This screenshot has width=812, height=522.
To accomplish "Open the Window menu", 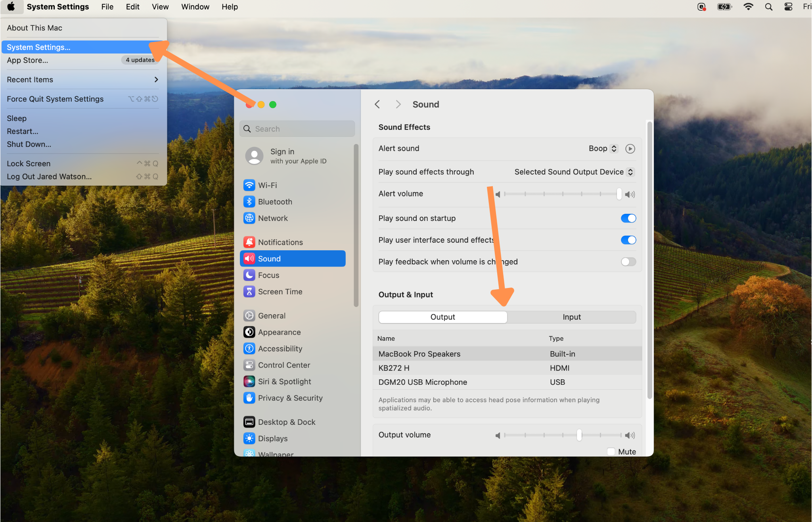I will [x=195, y=7].
